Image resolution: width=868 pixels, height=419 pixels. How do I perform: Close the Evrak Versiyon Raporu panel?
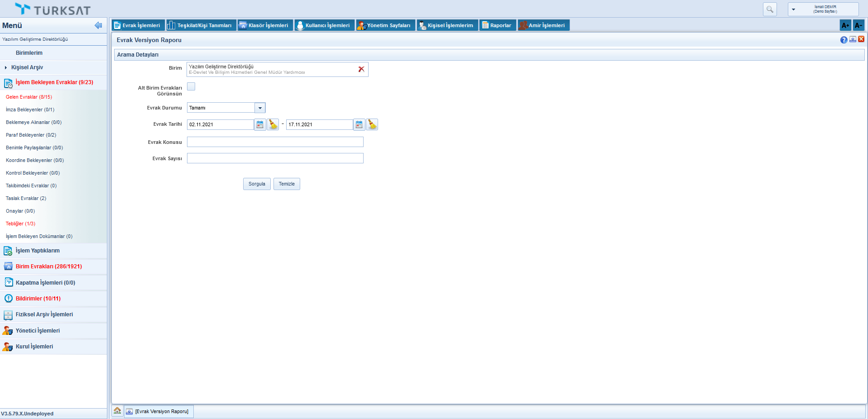click(x=861, y=39)
